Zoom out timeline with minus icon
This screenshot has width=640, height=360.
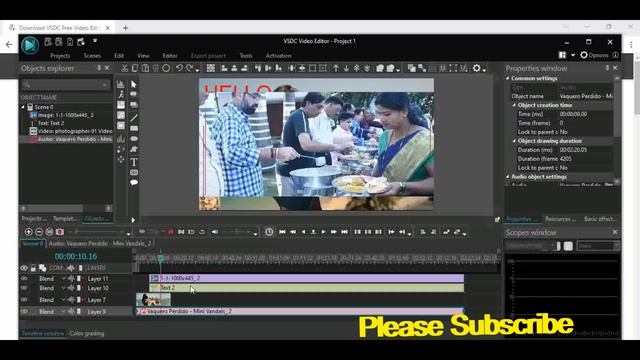pyautogui.click(x=39, y=232)
